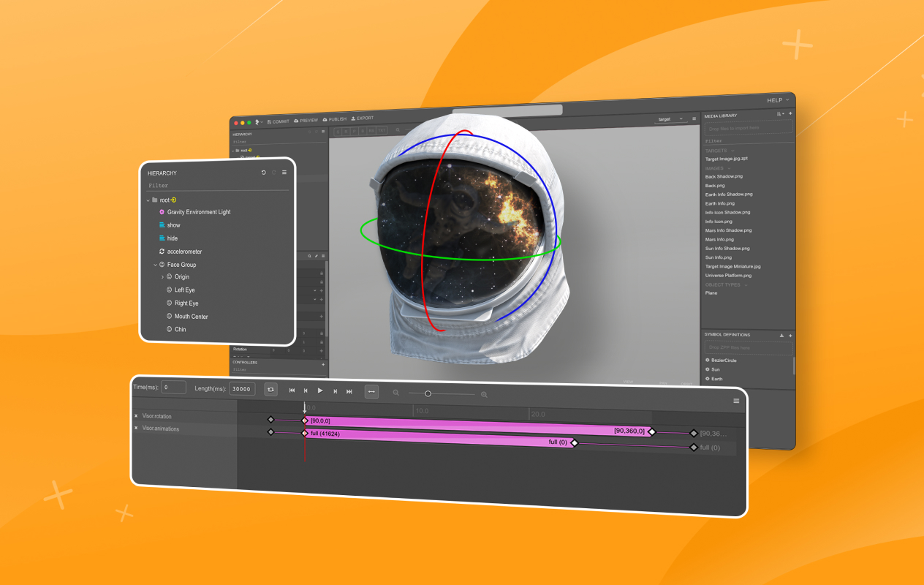Select the accelerometer node

[x=180, y=252]
